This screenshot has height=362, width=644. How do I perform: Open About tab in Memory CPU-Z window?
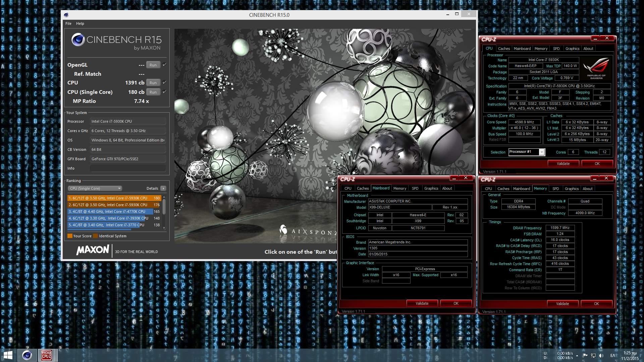[588, 189]
